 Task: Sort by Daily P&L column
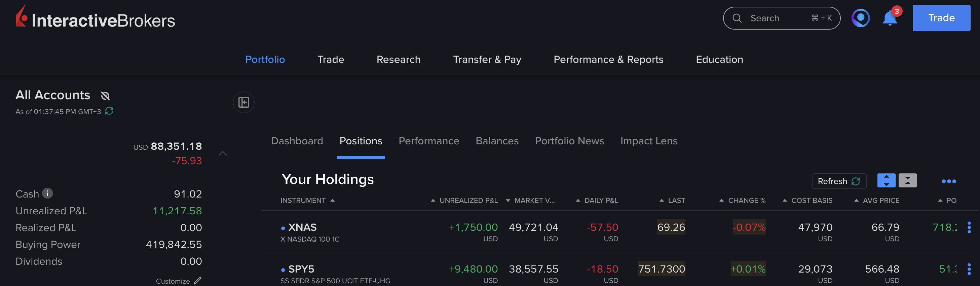(x=597, y=200)
